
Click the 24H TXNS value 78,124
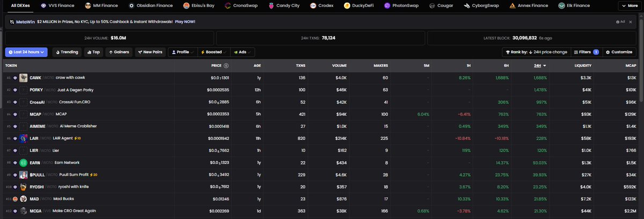(x=329, y=38)
